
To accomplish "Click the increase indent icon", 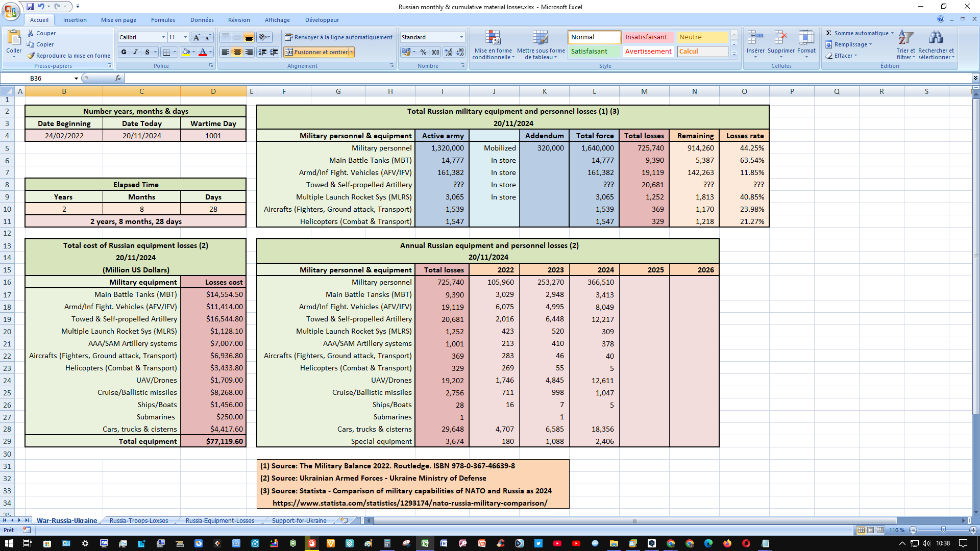I will coord(274,52).
